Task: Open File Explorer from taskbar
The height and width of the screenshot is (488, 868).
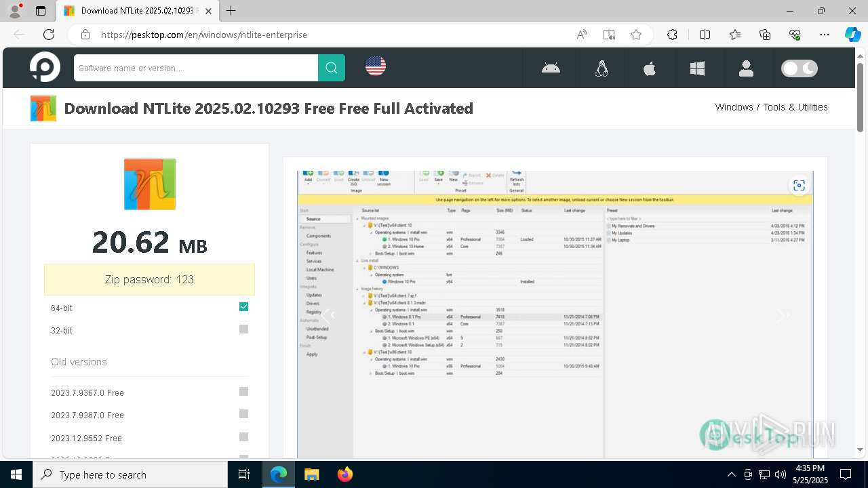Action: pyautogui.click(x=311, y=474)
